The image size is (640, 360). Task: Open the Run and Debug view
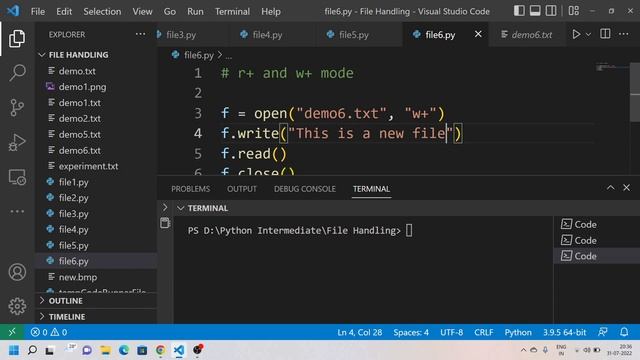tap(17, 142)
